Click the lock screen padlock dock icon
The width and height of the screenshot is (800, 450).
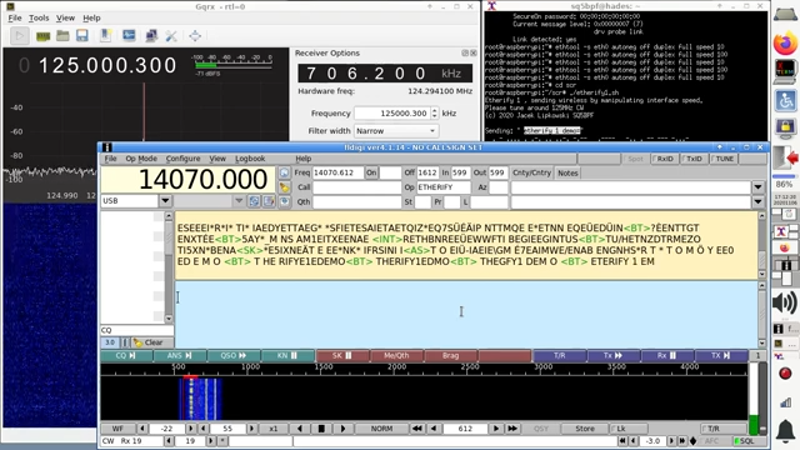tap(786, 127)
